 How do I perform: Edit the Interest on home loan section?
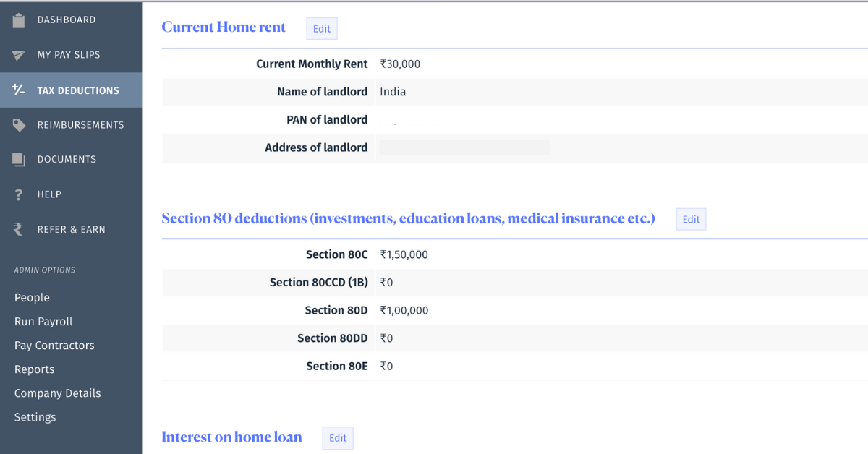338,438
